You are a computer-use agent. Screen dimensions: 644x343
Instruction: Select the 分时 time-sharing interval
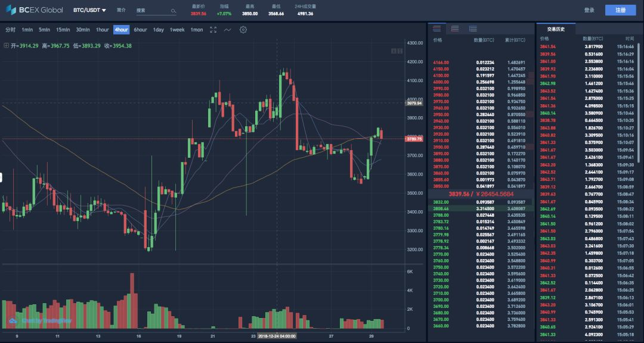point(11,30)
